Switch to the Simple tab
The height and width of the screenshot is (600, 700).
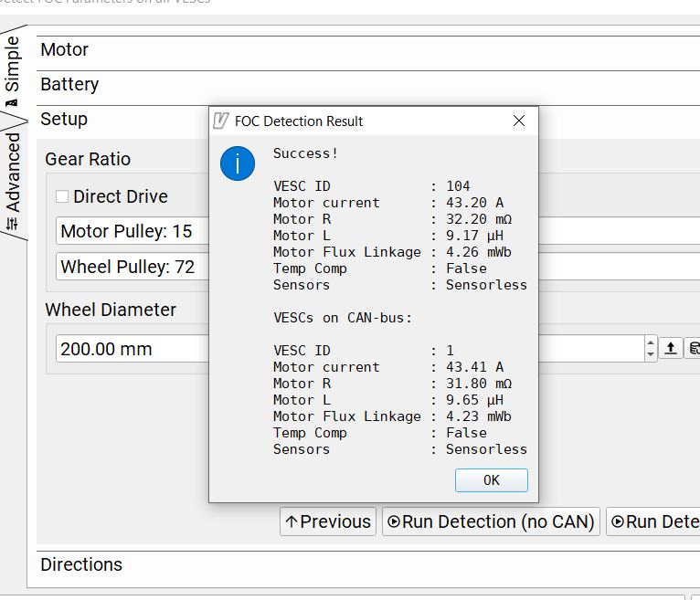point(13,69)
